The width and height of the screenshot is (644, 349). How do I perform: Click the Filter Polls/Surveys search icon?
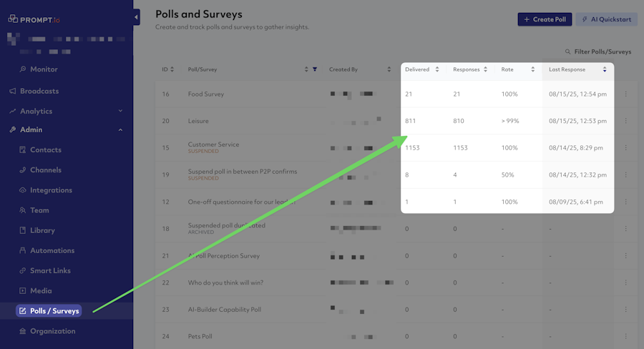[x=568, y=52]
